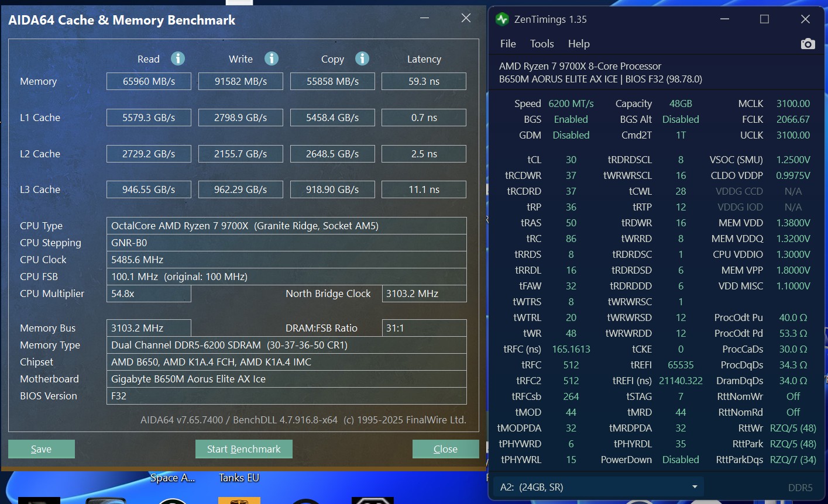Click the L3 Cache Write value 962.29 GB/s

241,189
